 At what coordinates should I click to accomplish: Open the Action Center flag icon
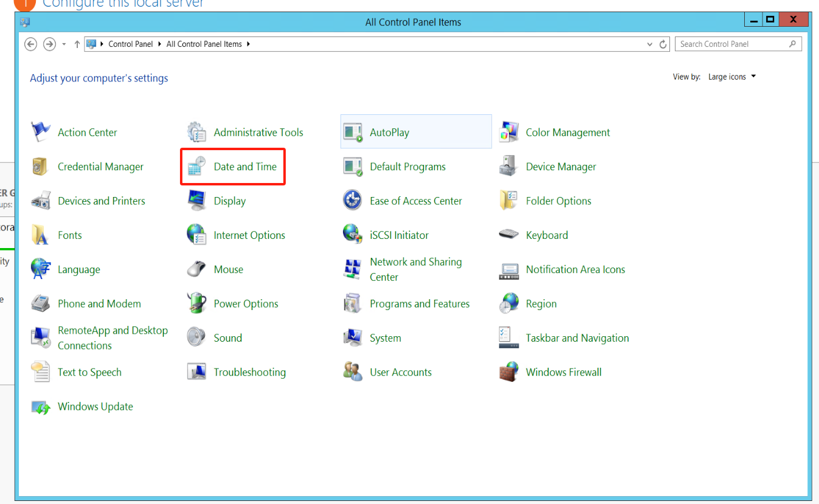click(41, 132)
